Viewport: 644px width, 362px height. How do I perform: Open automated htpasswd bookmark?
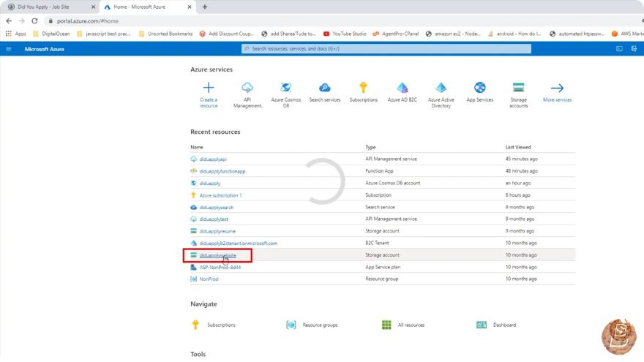point(577,34)
